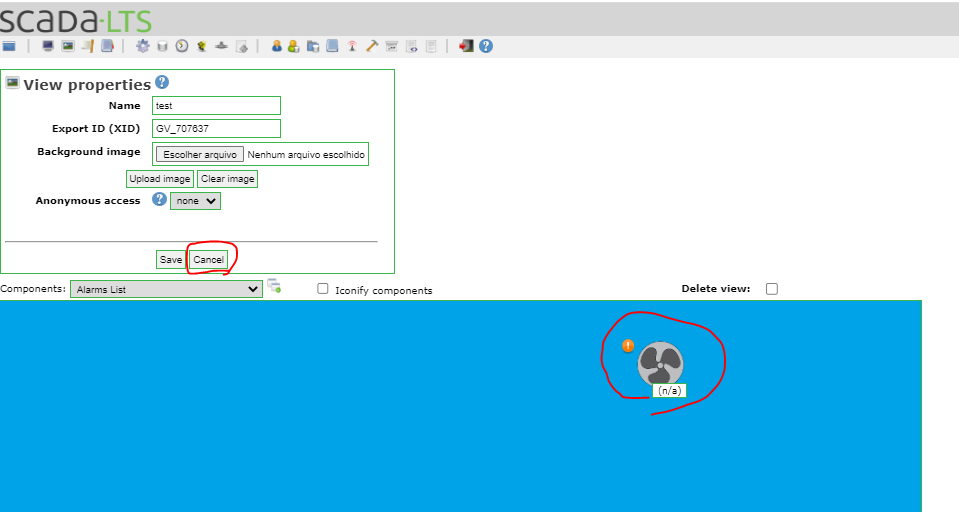Viewport: 959px width, 512px height.
Task: Open user profiles person-with-database icon
Action: point(294,46)
